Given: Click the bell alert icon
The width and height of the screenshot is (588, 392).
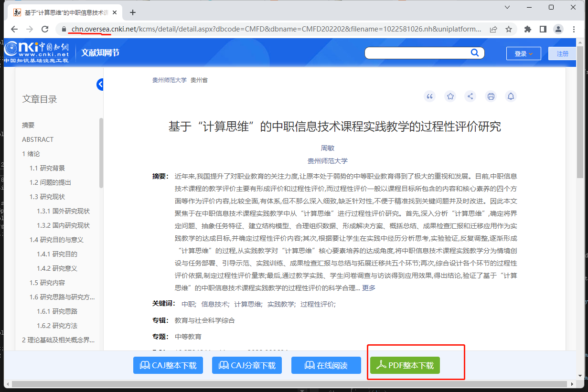Looking at the screenshot, I should pos(511,96).
